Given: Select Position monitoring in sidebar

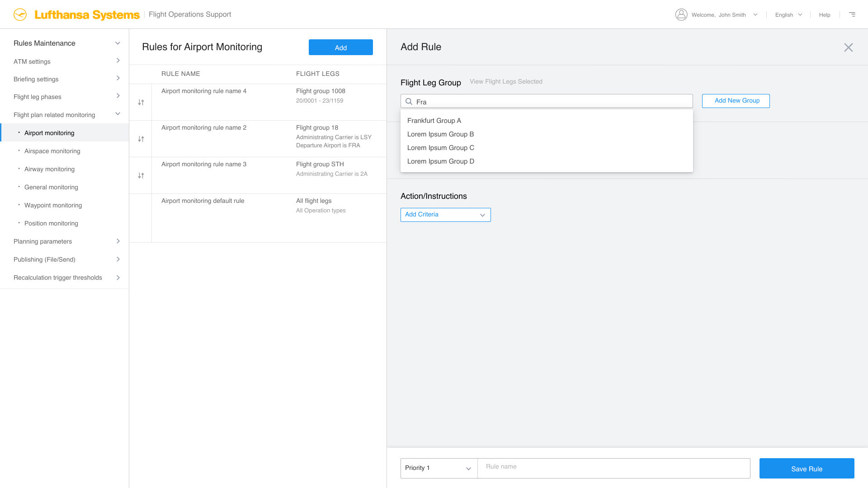Looking at the screenshot, I should point(64,223).
